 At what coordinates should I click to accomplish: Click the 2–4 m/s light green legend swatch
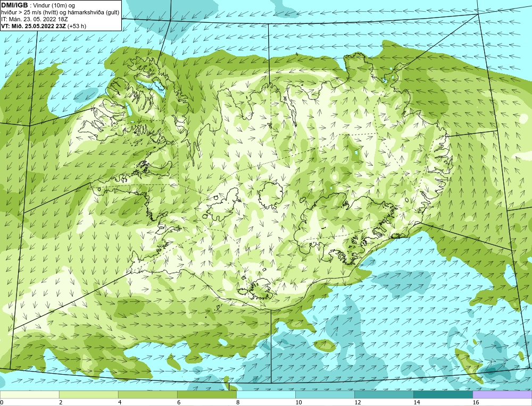pyautogui.click(x=88, y=395)
